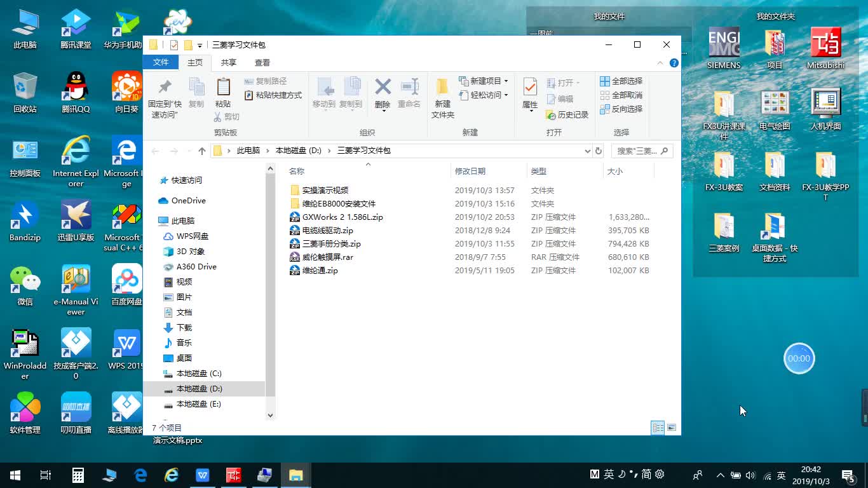Click 本地磁盘 (D:) in the address breadcrumb
Image resolution: width=868 pixels, height=488 pixels.
(299, 151)
